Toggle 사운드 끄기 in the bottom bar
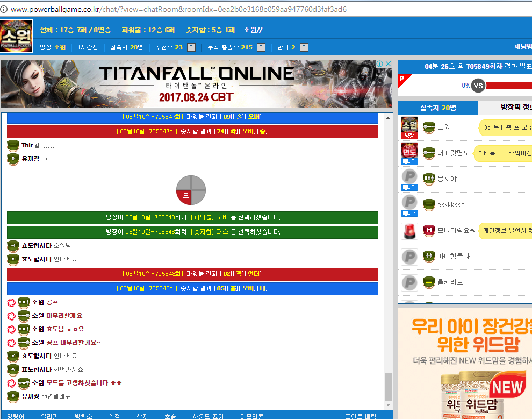Image resolution: width=532 pixels, height=419 pixels. coord(208,416)
